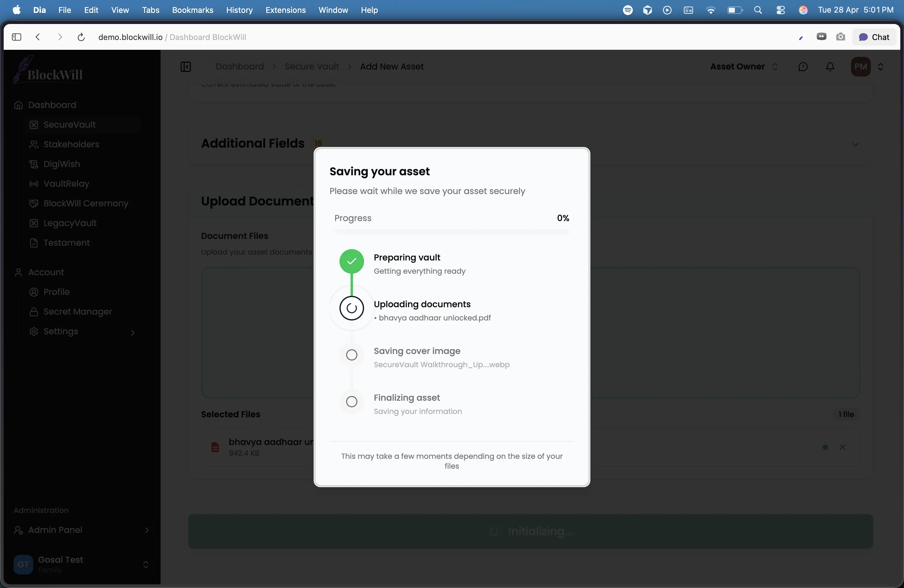Click the PM user avatar
Image resolution: width=904 pixels, height=588 pixels.
click(860, 67)
